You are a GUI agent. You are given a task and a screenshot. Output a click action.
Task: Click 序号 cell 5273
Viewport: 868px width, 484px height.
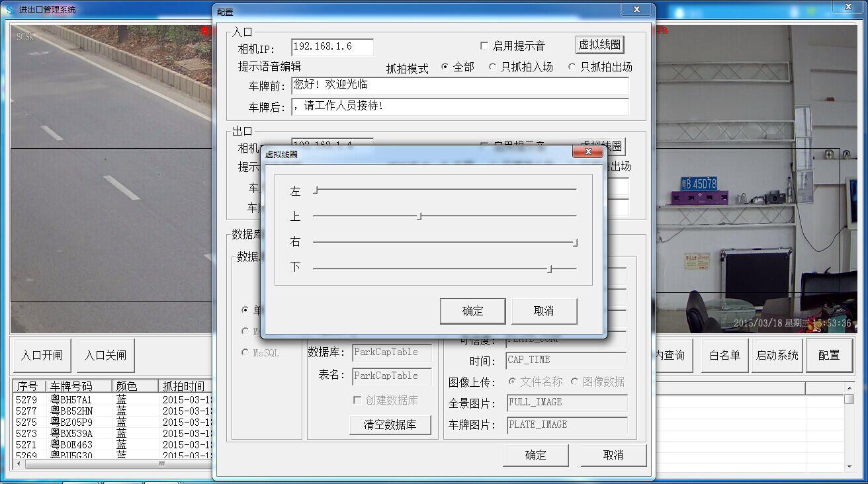[x=26, y=433]
